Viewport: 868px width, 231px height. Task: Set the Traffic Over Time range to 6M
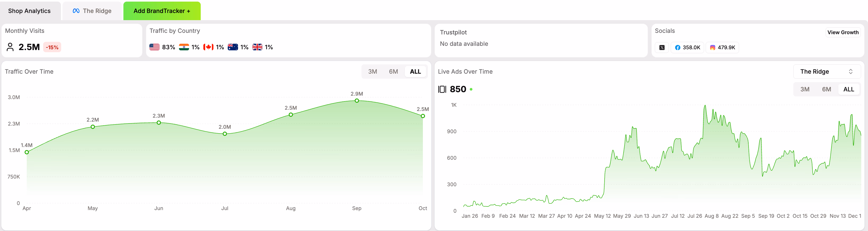[393, 72]
